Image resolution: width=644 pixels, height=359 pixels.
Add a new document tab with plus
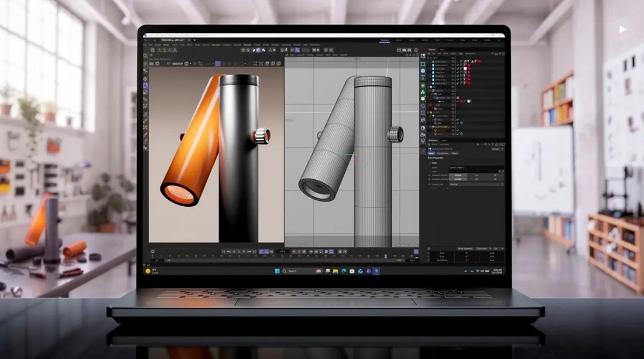pyautogui.click(x=195, y=40)
